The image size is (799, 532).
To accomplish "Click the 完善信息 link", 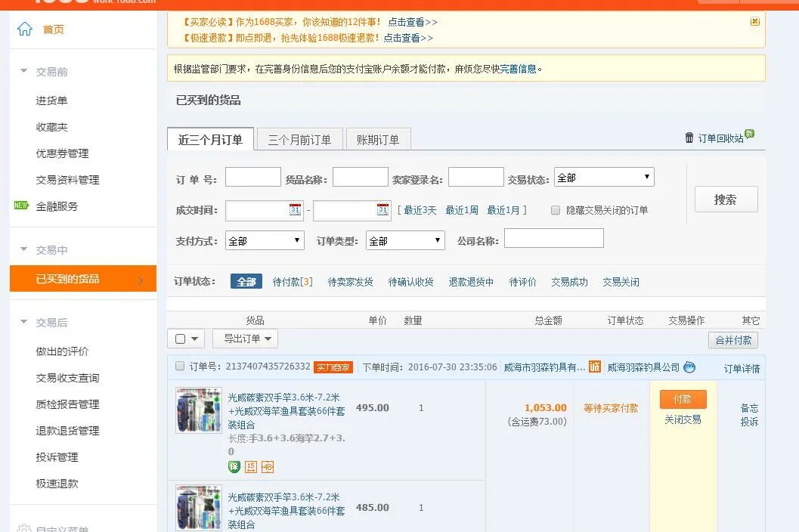I will coord(518,69).
